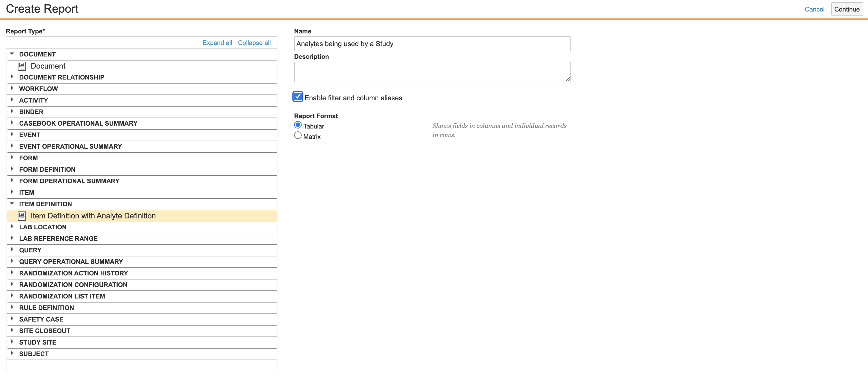This screenshot has width=868, height=378.
Task: Expand the LAB REFERENCE RANGE category
Action: (58, 239)
